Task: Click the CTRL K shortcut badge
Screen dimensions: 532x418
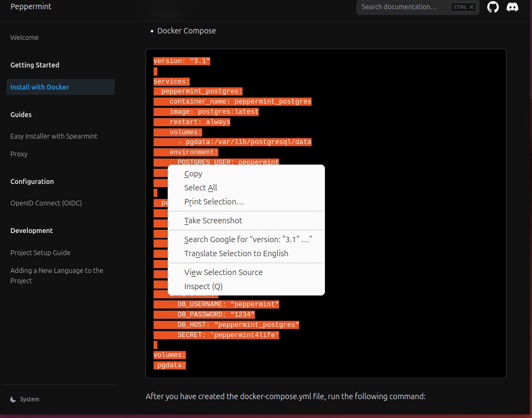Action: pos(464,7)
